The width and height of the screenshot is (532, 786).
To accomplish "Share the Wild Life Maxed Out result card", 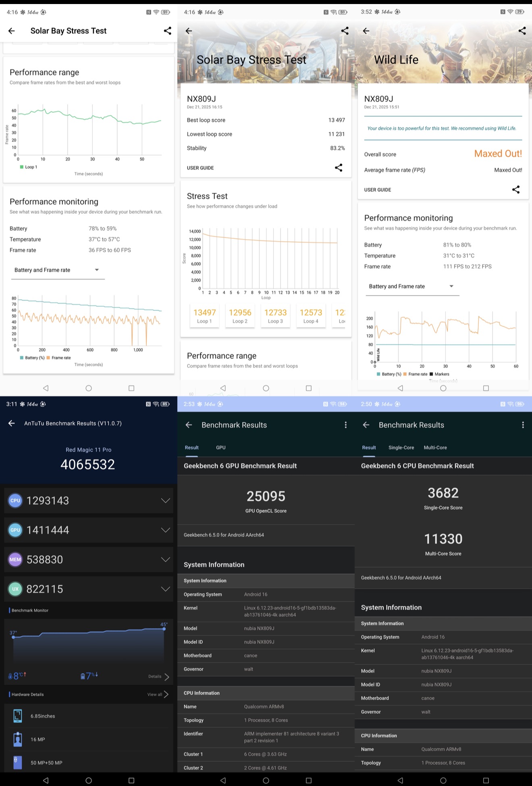I will [x=516, y=190].
